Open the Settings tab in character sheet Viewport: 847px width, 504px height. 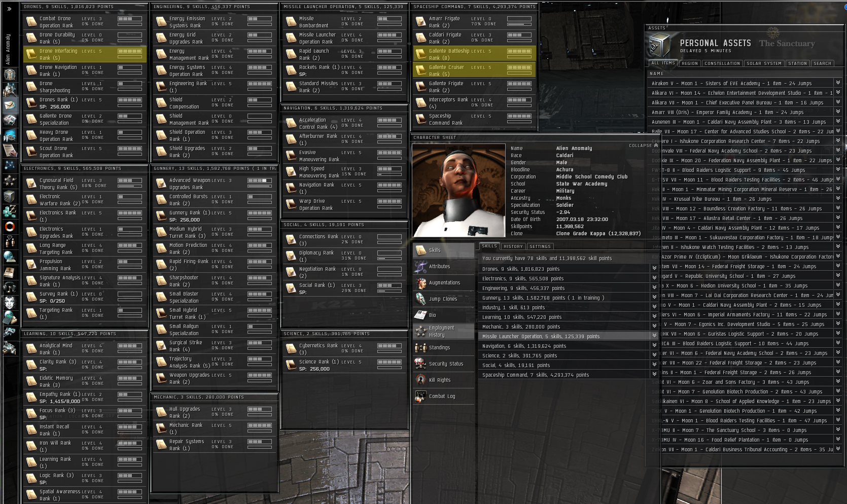[x=540, y=246]
